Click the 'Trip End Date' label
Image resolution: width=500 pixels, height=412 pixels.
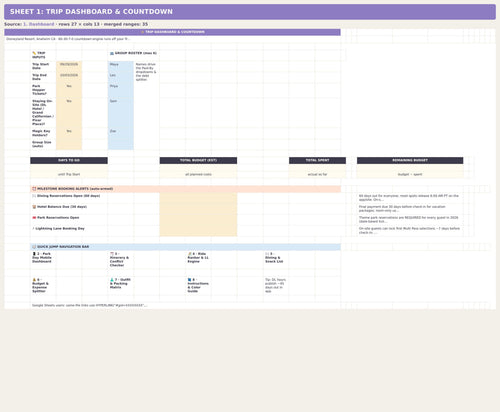coord(40,77)
